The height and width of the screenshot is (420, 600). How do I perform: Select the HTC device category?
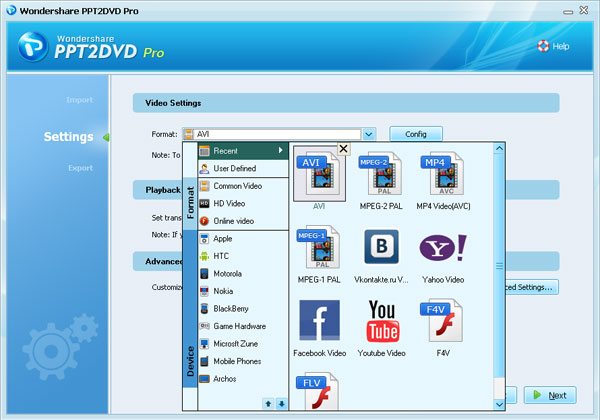pyautogui.click(x=243, y=256)
